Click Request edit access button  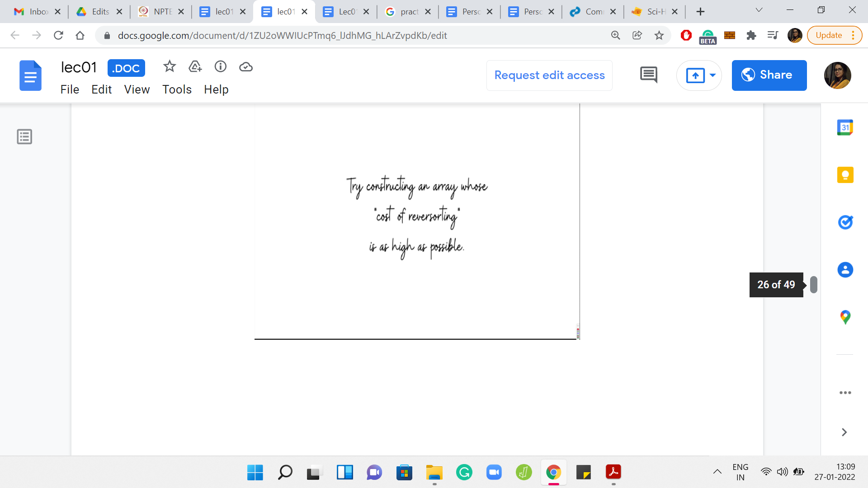coord(549,75)
